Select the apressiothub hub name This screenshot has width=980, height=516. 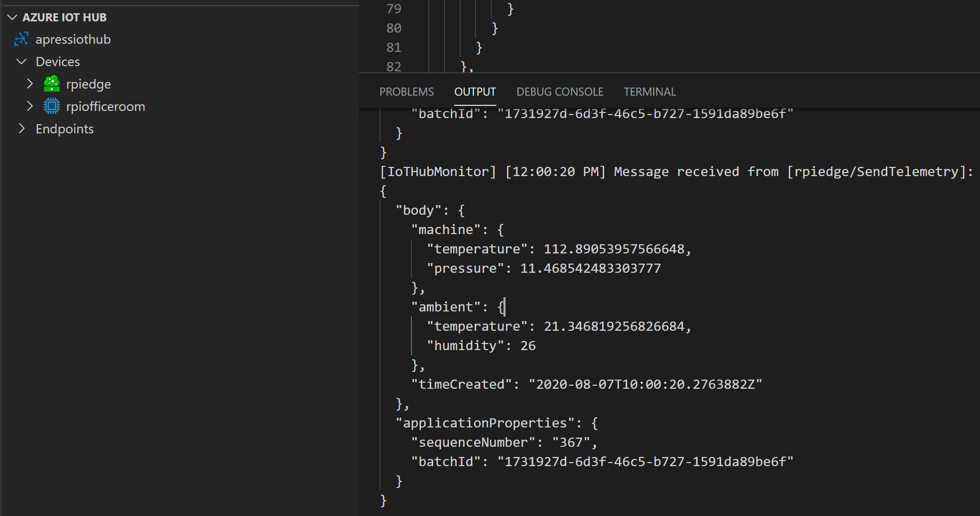coord(73,39)
